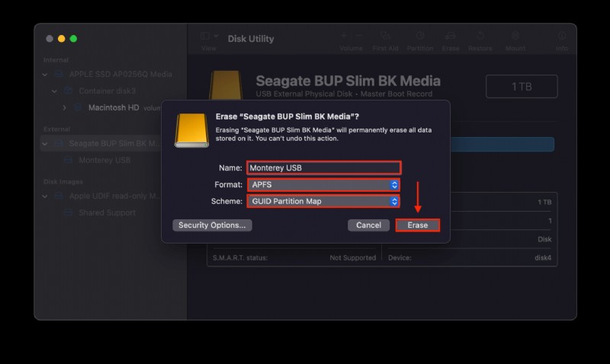The height and width of the screenshot is (364, 610).
Task: Click the Partition toolbar icon
Action: click(x=420, y=36)
